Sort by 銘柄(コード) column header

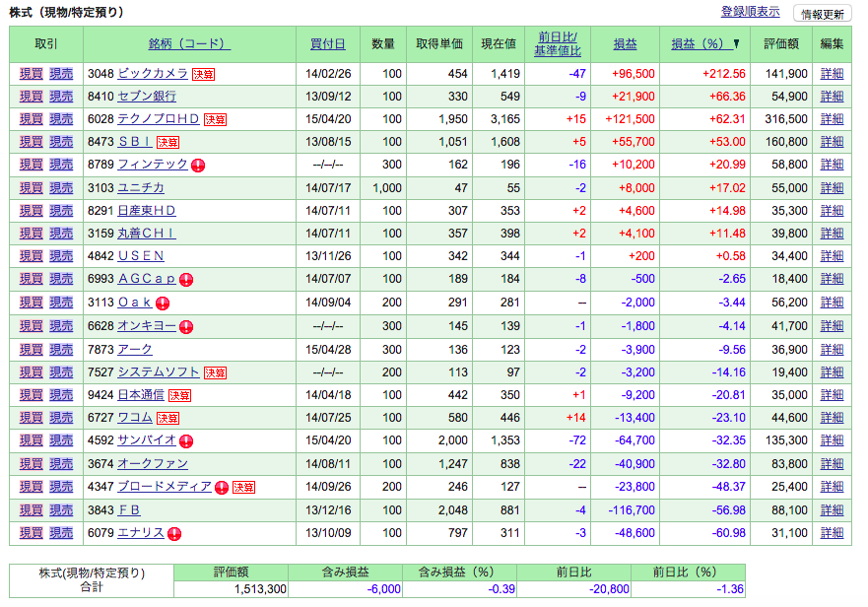point(189,43)
